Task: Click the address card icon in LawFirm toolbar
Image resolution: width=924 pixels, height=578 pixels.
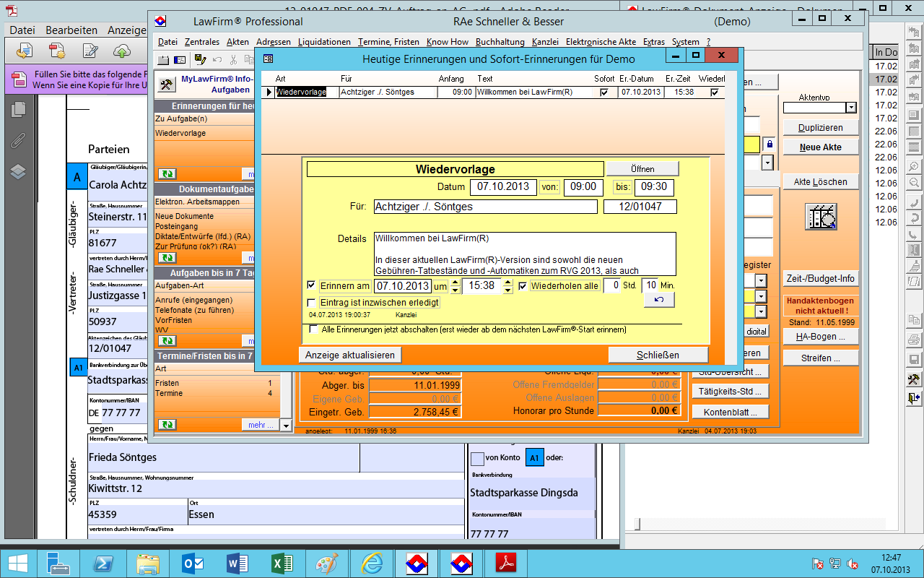Action: click(x=180, y=60)
